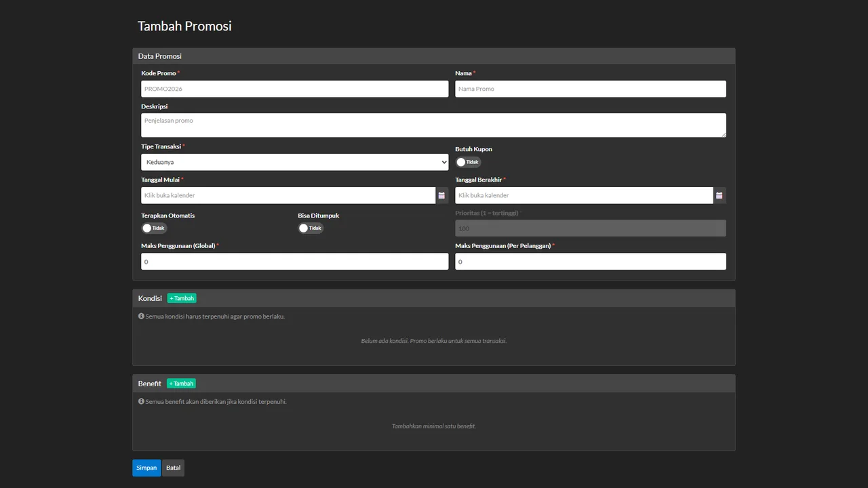The height and width of the screenshot is (488, 868).
Task: Toggle the Bisa Ditumpuk switch
Action: 311,228
